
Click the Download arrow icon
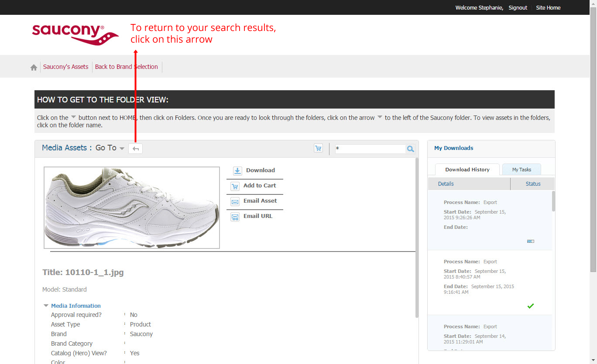click(x=237, y=171)
